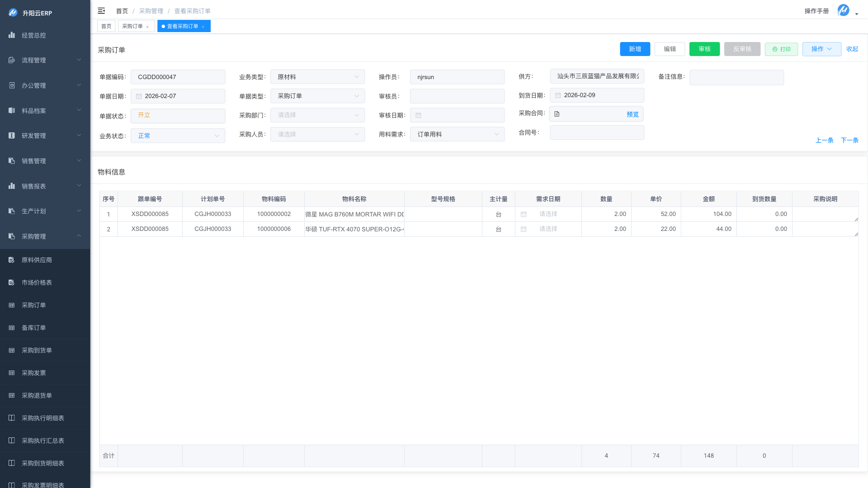This screenshot has width=868, height=488.
Task: Click the 打印 print button
Action: pyautogui.click(x=781, y=49)
